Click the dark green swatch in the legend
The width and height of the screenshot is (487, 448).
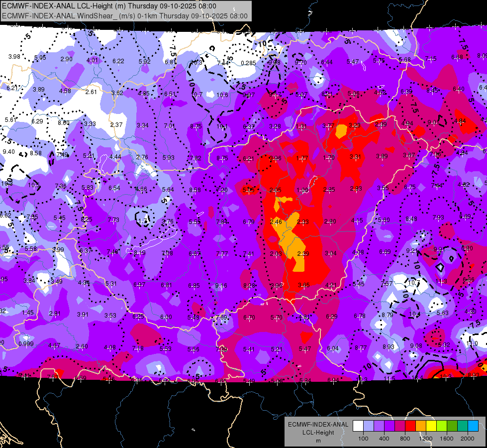pyautogui.click(x=452, y=426)
